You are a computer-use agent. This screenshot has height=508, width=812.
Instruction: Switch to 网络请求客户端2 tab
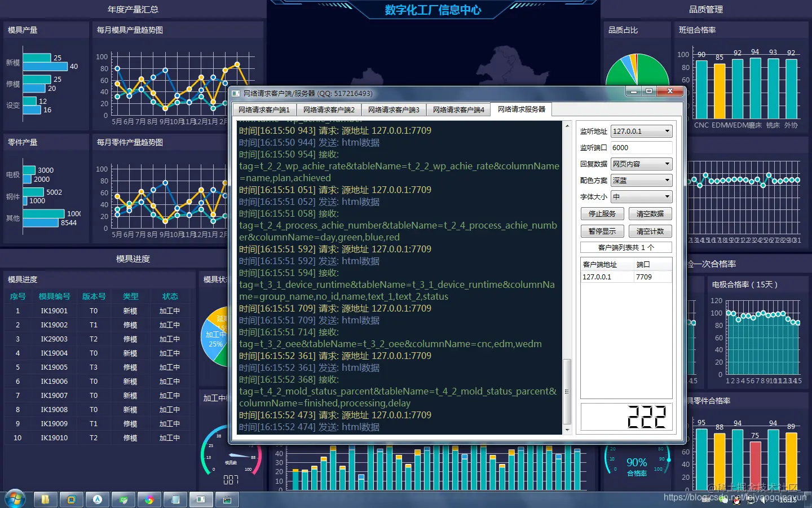(329, 110)
